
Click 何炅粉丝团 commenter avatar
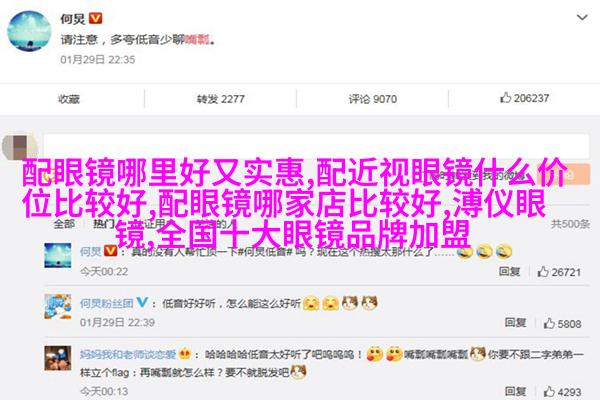click(58, 306)
